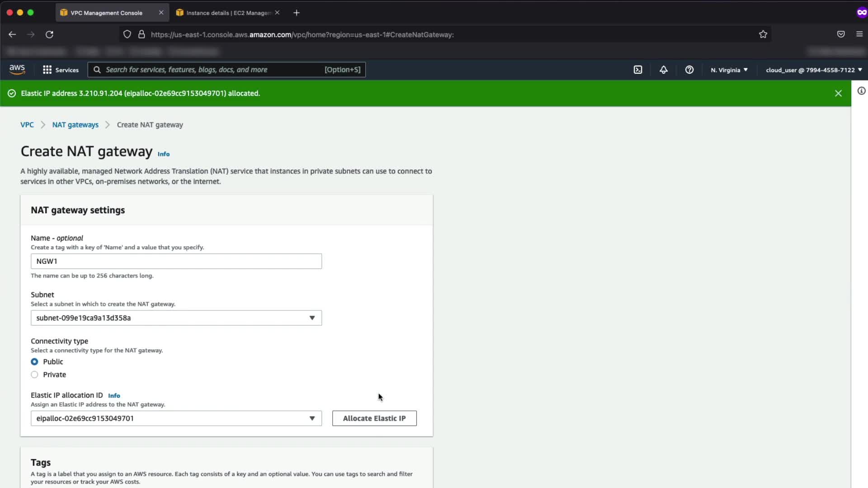Go to NAT gateways breadcrumb

(75, 125)
